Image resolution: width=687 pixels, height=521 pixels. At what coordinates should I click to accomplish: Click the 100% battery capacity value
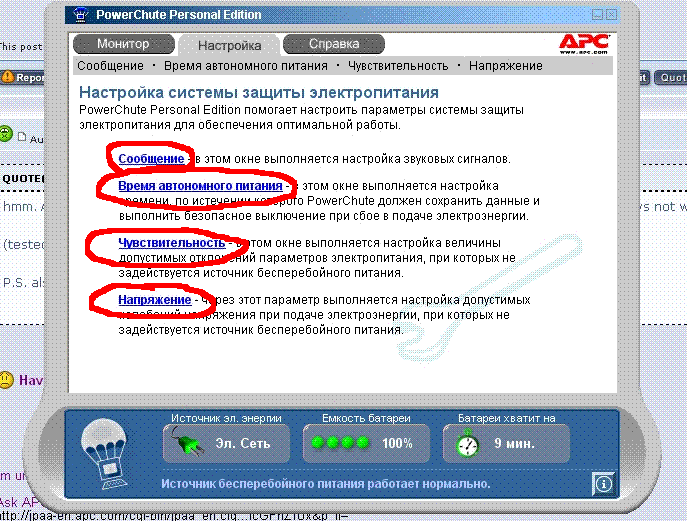click(397, 443)
